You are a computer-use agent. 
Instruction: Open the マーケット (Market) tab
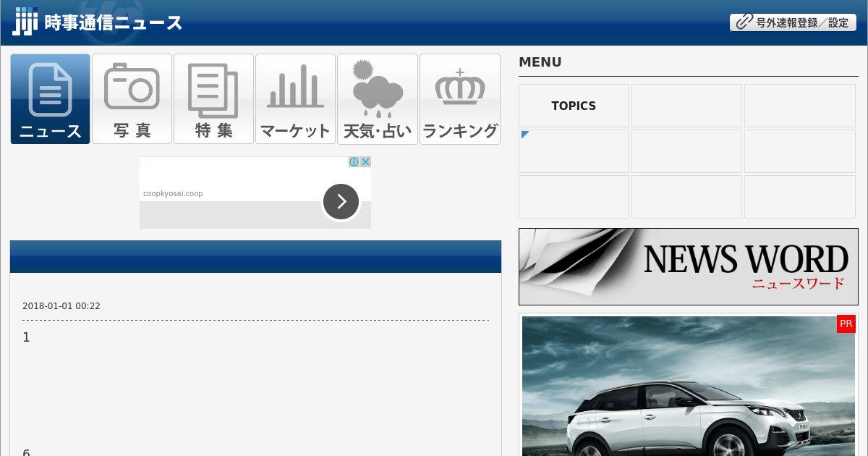[295, 99]
